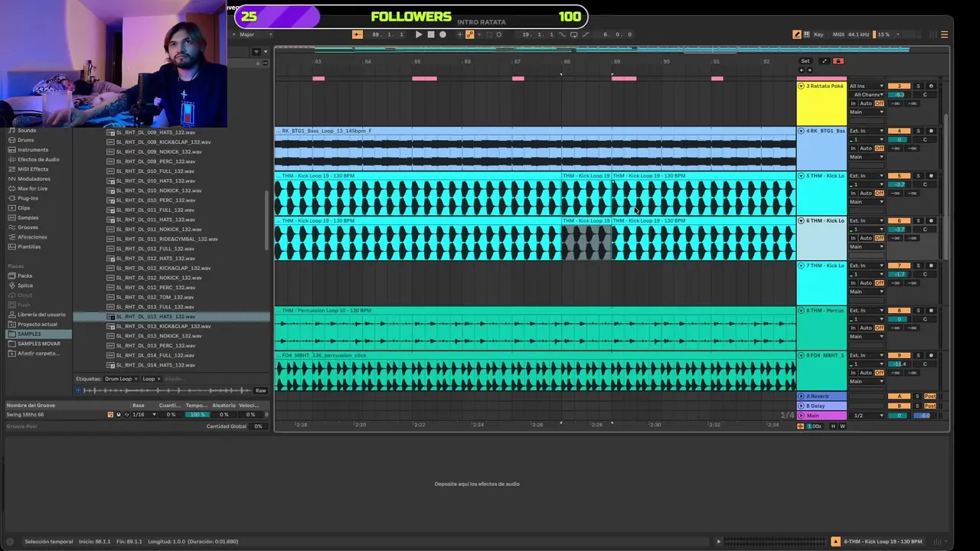Fold track 3 Rattata Poké with triangle
The height and width of the screenshot is (551, 980).
[x=802, y=86]
